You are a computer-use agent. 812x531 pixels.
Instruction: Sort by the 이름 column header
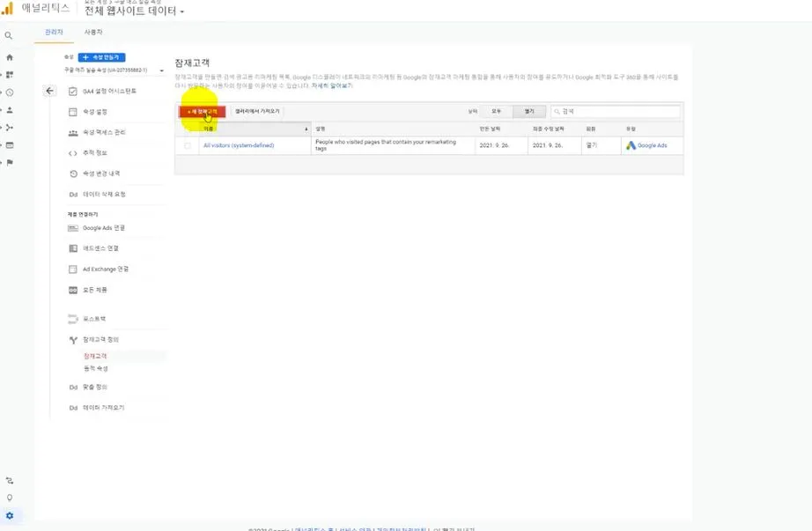pyautogui.click(x=255, y=129)
